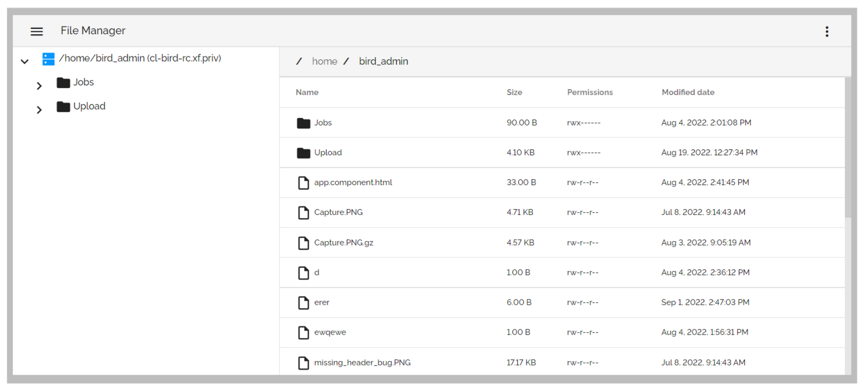Sort by the Modified date column header
This screenshot has width=868, height=390.
click(x=688, y=92)
